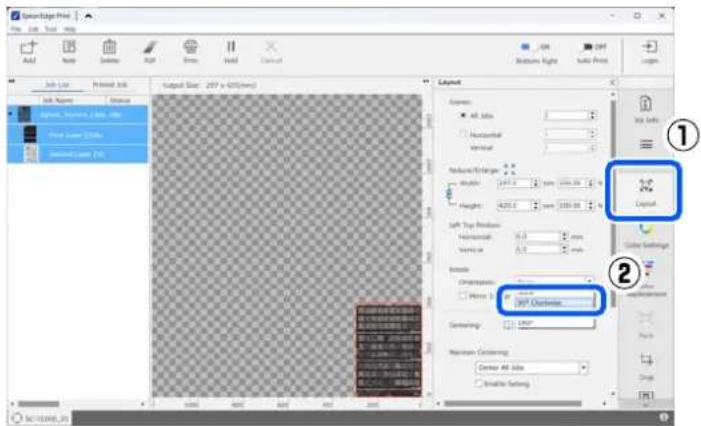Click the Hold pause icon
Viewport: 701px width, 426px height.
click(231, 46)
